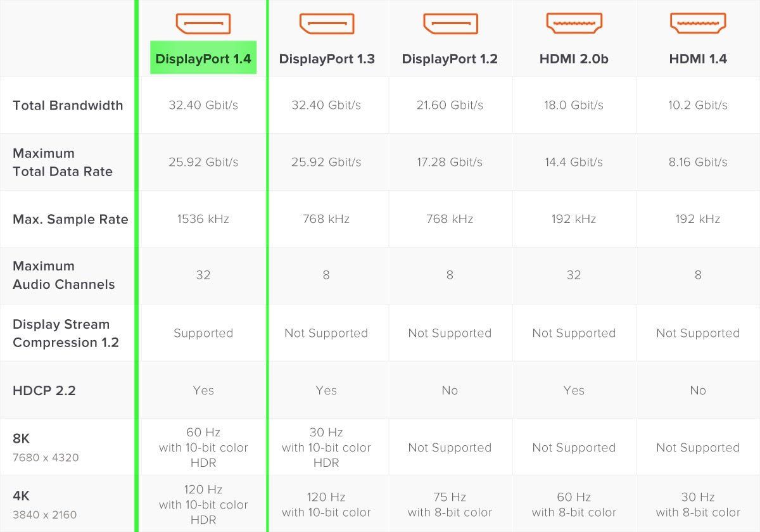Click the Max. Sample Rate row label

click(70, 219)
